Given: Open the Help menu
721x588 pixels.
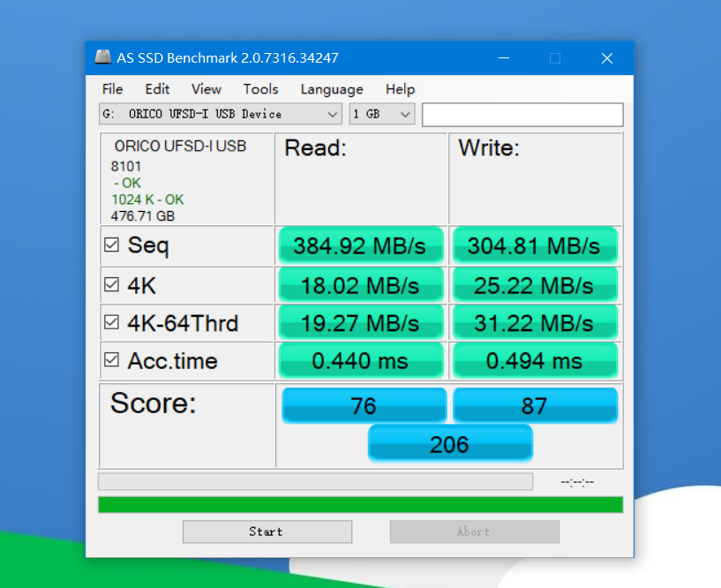Looking at the screenshot, I should 400,89.
